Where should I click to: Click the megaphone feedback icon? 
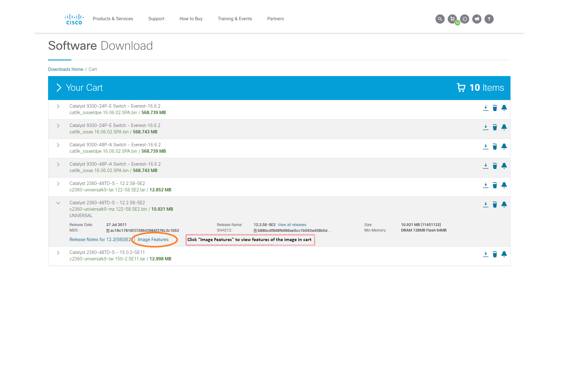(x=477, y=19)
